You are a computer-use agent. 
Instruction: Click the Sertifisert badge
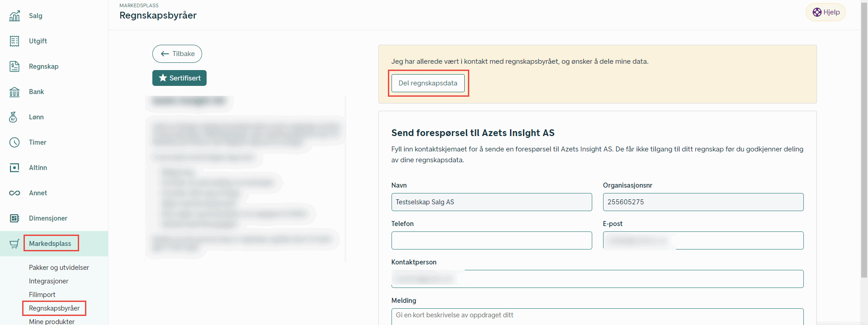[179, 78]
